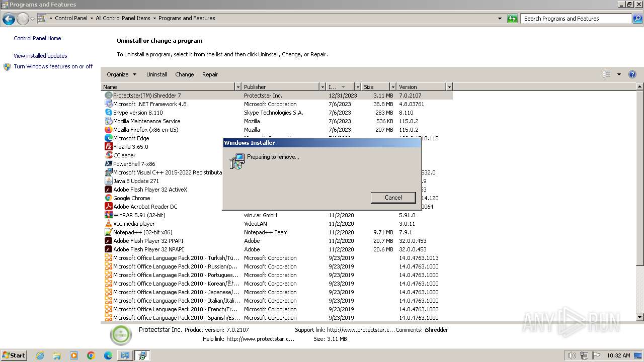Select the Java 8 Update 271 icon
Image resolution: width=644 pixels, height=362 pixels.
pyautogui.click(x=108, y=181)
